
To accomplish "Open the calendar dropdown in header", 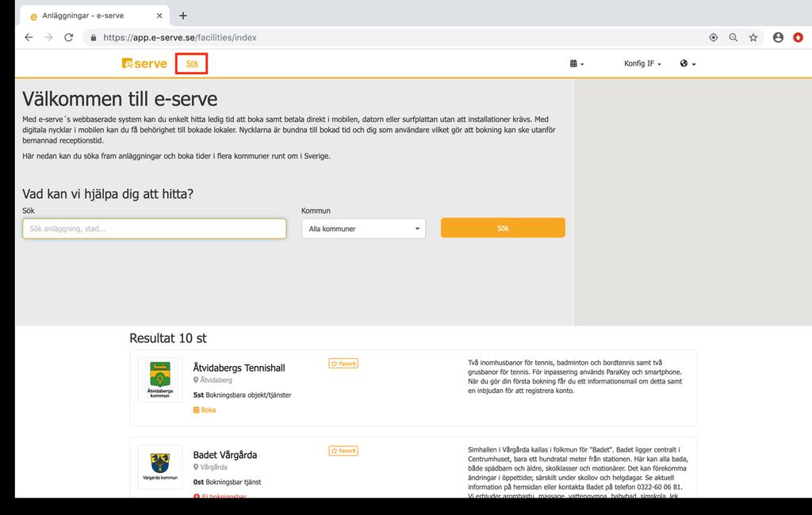I will click(x=576, y=63).
